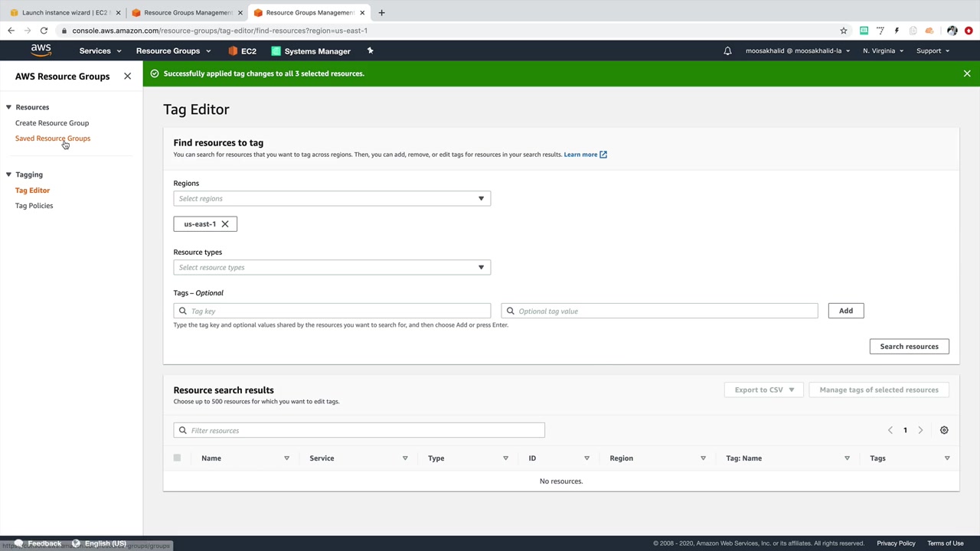Go to the previous results page
Screen dimensions: 980x551
pos(890,430)
